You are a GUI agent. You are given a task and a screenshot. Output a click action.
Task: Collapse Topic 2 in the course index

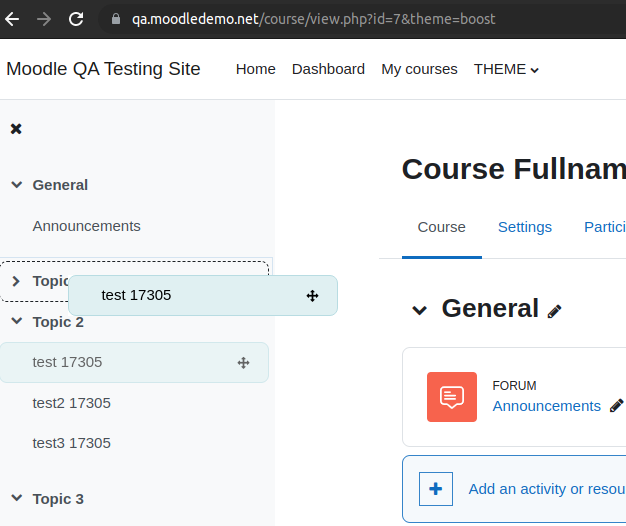coord(16,321)
